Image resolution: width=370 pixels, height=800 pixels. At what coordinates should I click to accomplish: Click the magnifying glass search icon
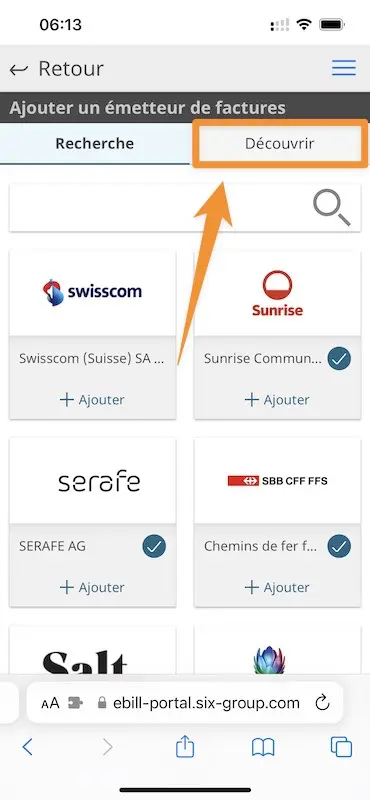pos(332,209)
